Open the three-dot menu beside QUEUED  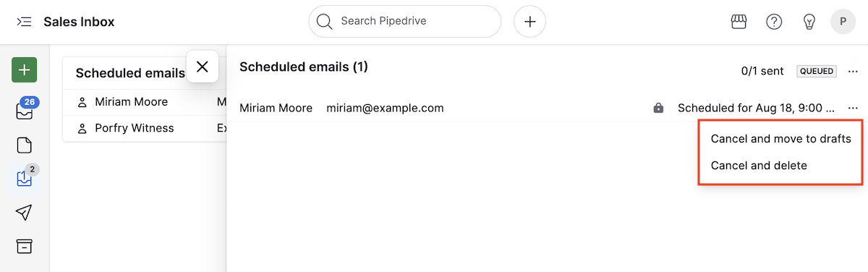pos(853,71)
